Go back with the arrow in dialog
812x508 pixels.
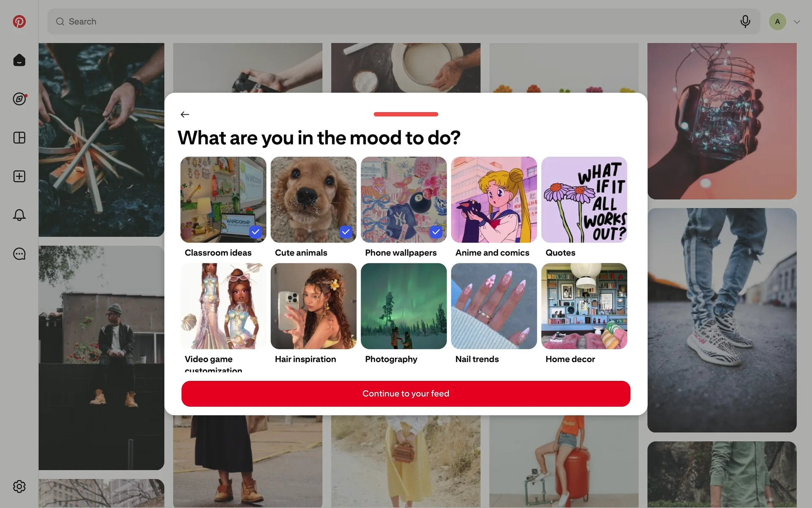point(185,114)
